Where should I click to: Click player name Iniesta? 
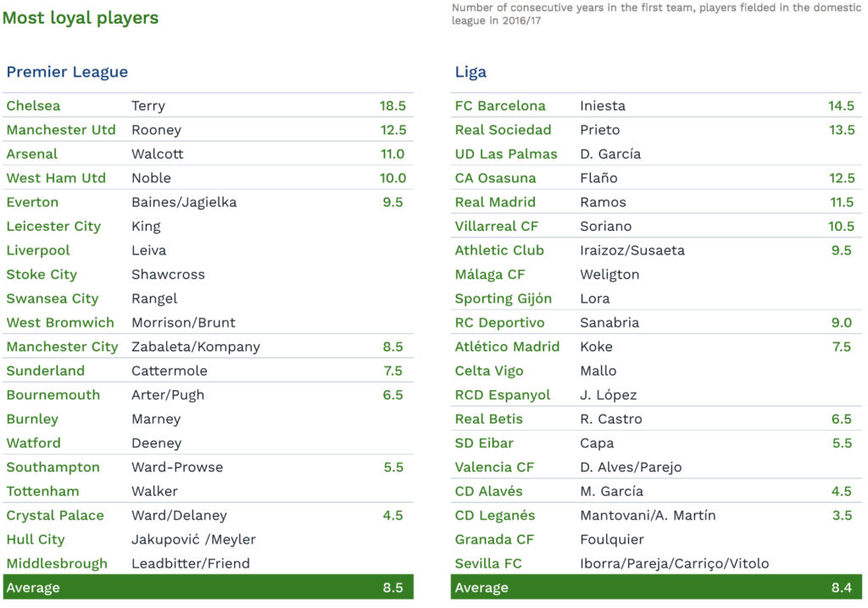coord(603,106)
